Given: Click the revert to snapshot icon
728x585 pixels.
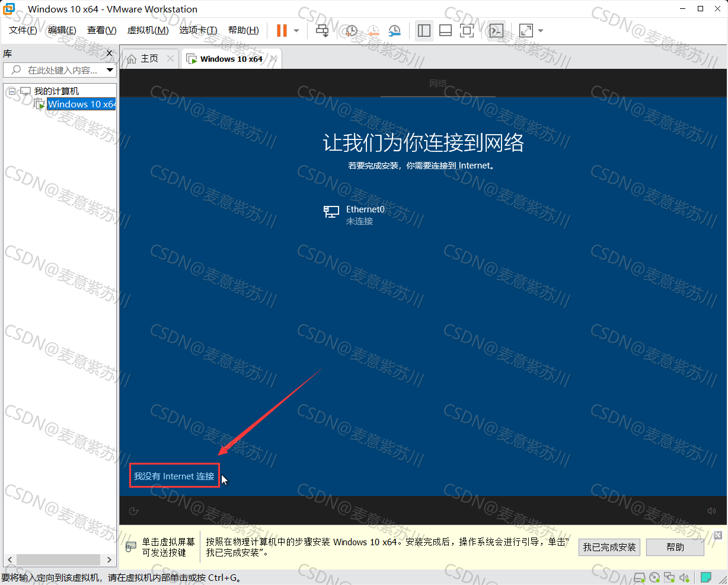Looking at the screenshot, I should click(x=373, y=30).
